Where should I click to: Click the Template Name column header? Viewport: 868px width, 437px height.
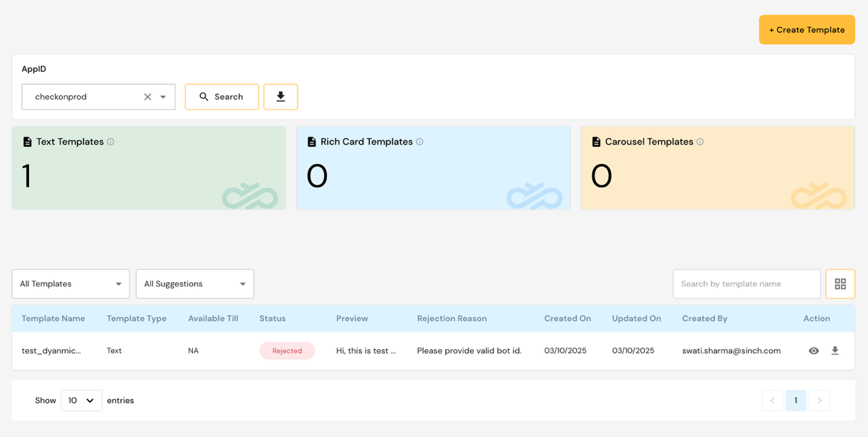53,319
